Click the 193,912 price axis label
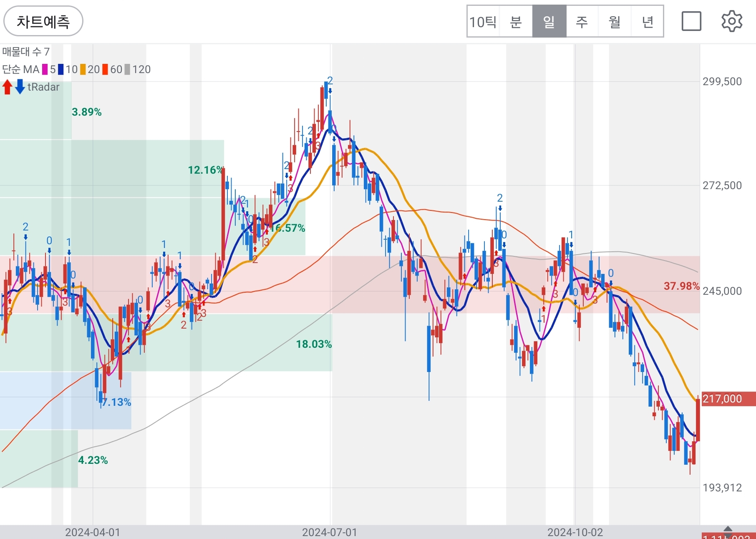This screenshot has height=539, width=756. tap(722, 488)
